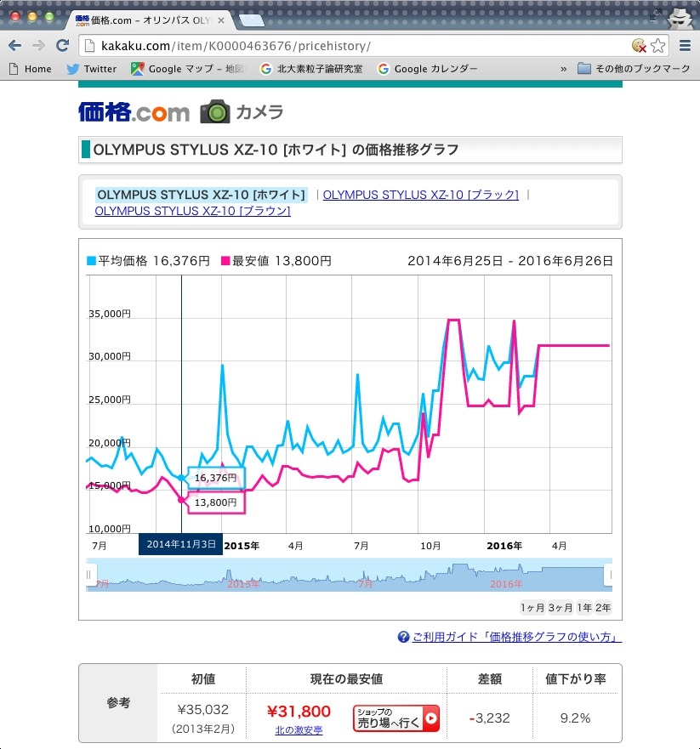
Task: Open the XZ-10 [ブラウン] price history
Action: click(x=192, y=211)
